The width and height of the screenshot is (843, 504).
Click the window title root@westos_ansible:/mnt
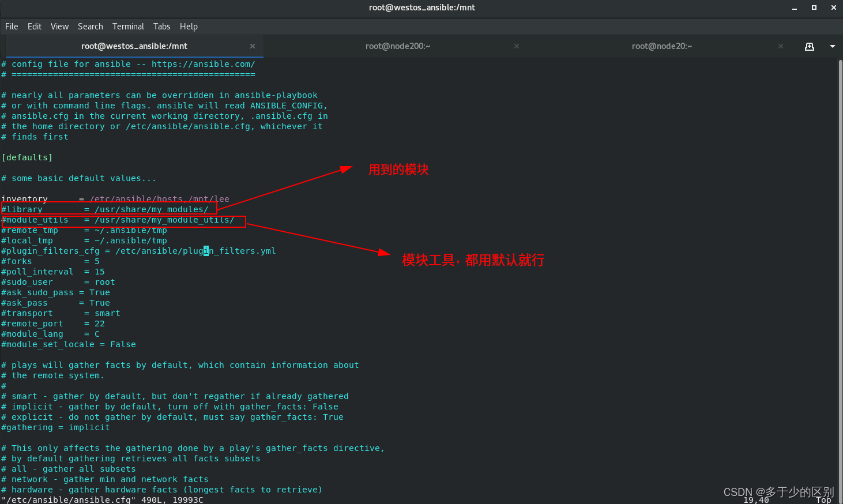point(422,7)
